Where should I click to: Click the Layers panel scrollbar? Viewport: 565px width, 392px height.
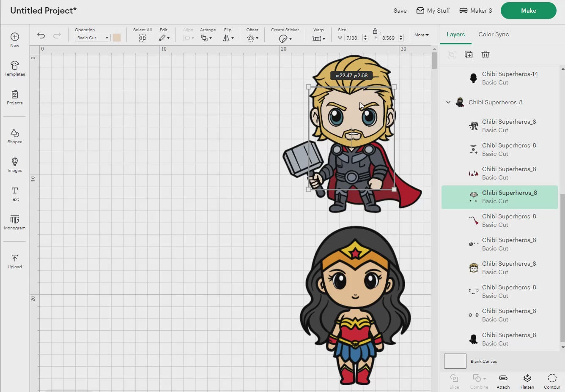pos(562,267)
